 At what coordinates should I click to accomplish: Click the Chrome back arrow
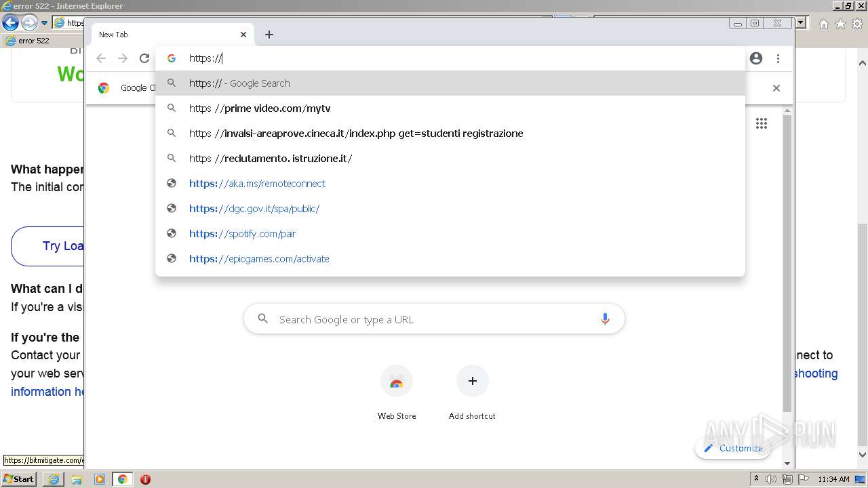(101, 58)
